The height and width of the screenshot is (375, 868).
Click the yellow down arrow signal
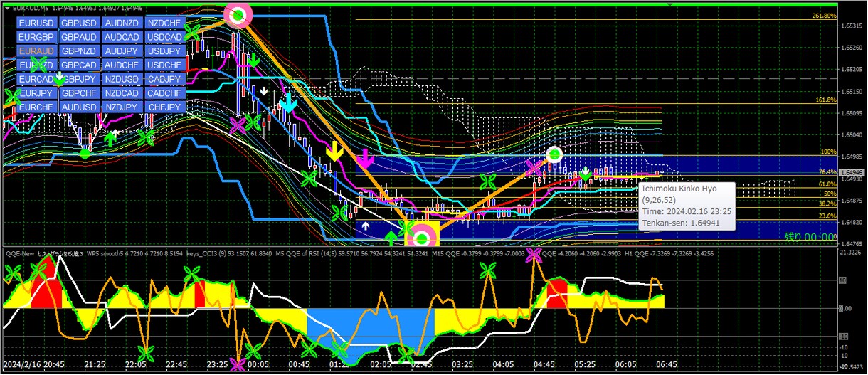click(x=332, y=152)
